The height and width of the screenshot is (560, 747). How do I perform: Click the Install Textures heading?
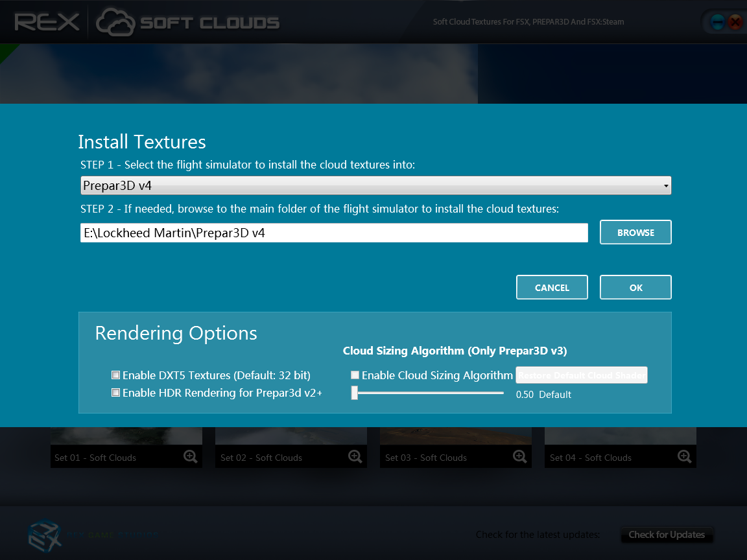(142, 142)
